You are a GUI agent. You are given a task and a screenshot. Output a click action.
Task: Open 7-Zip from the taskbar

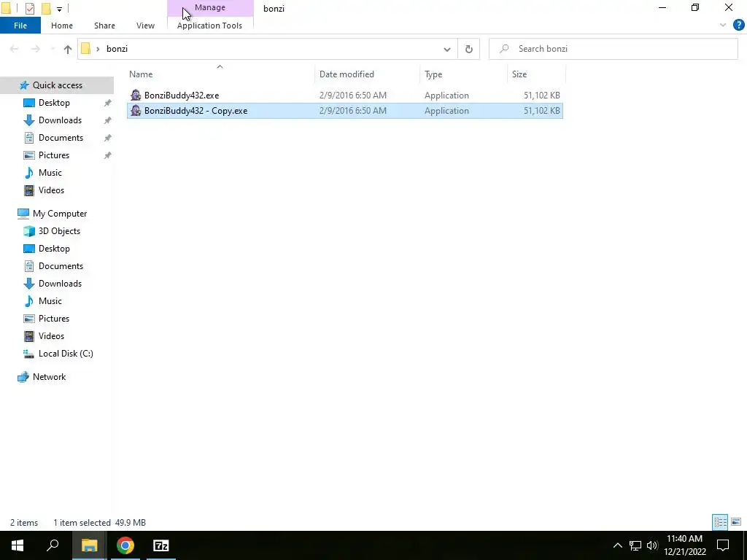161,545
